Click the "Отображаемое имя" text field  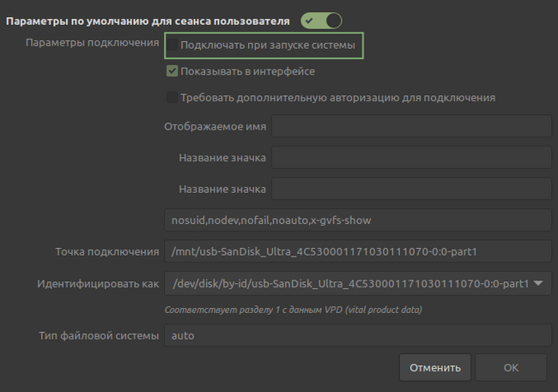(x=410, y=127)
